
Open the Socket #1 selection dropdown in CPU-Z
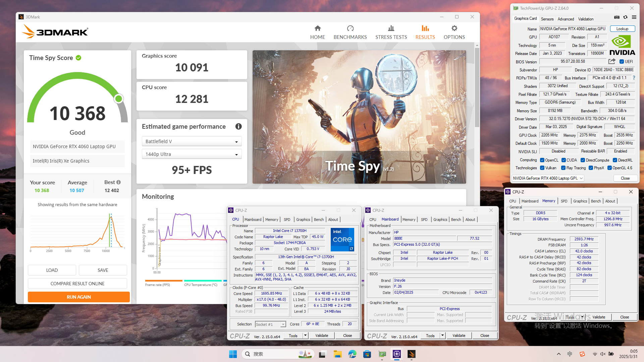click(x=270, y=324)
